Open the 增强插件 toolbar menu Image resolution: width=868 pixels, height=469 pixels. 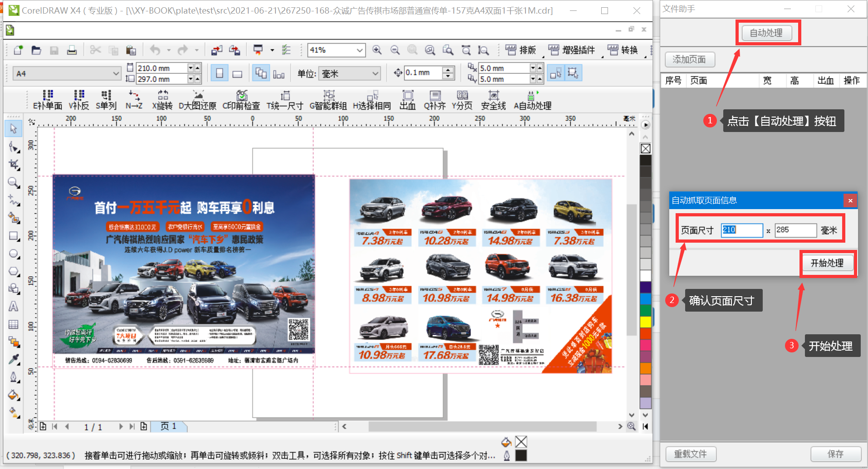coord(572,50)
